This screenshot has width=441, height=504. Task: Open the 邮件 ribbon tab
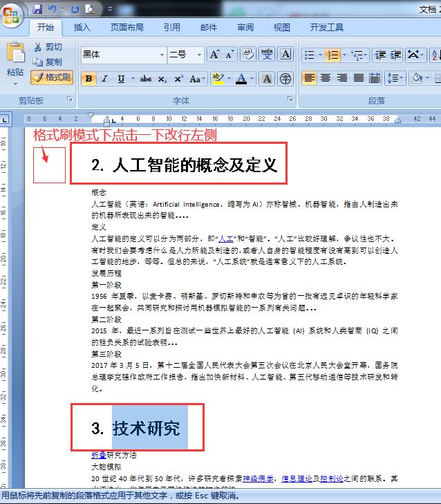tap(209, 28)
